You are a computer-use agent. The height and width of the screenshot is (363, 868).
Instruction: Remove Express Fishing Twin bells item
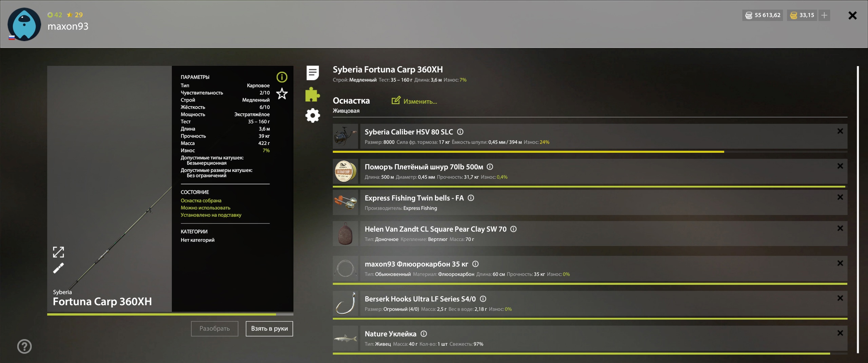(x=840, y=197)
